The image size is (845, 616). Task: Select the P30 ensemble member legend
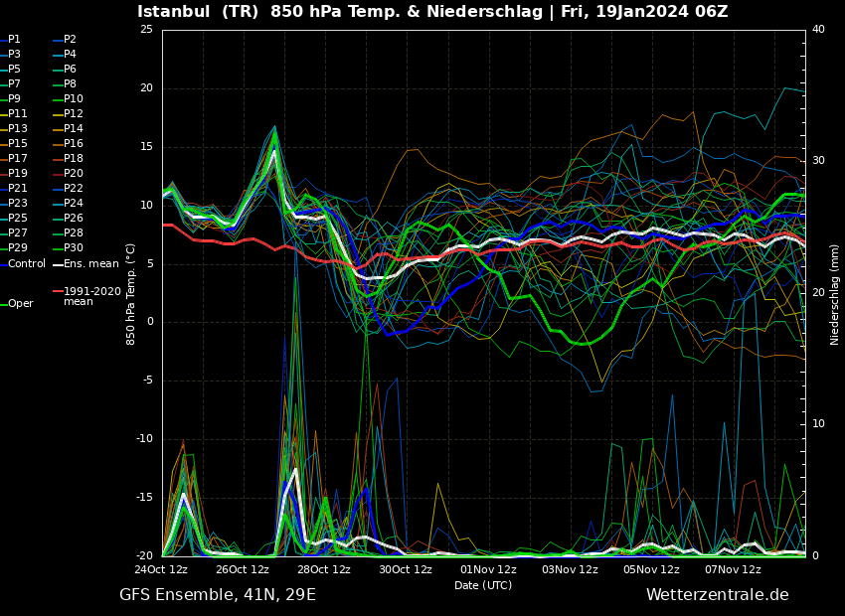(73, 248)
